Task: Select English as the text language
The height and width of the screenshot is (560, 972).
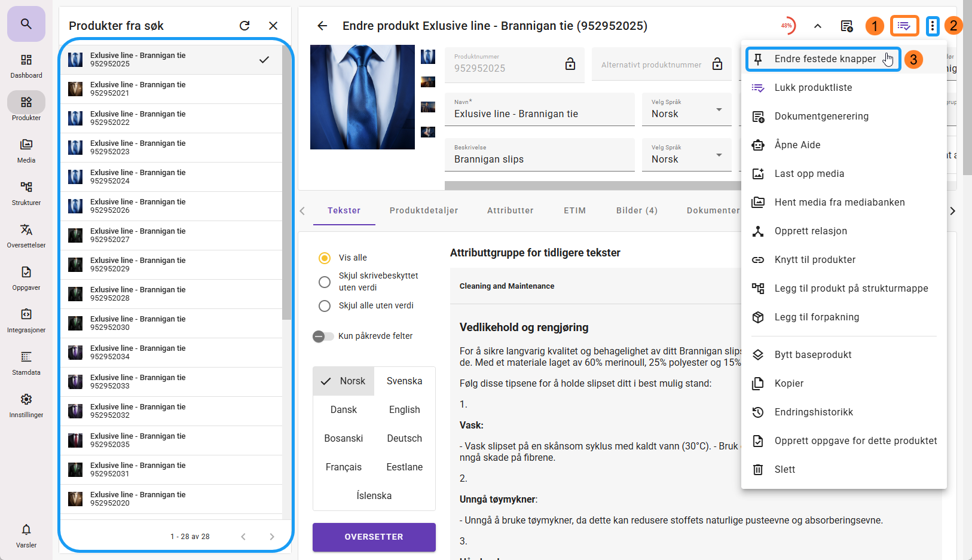Action: click(405, 409)
